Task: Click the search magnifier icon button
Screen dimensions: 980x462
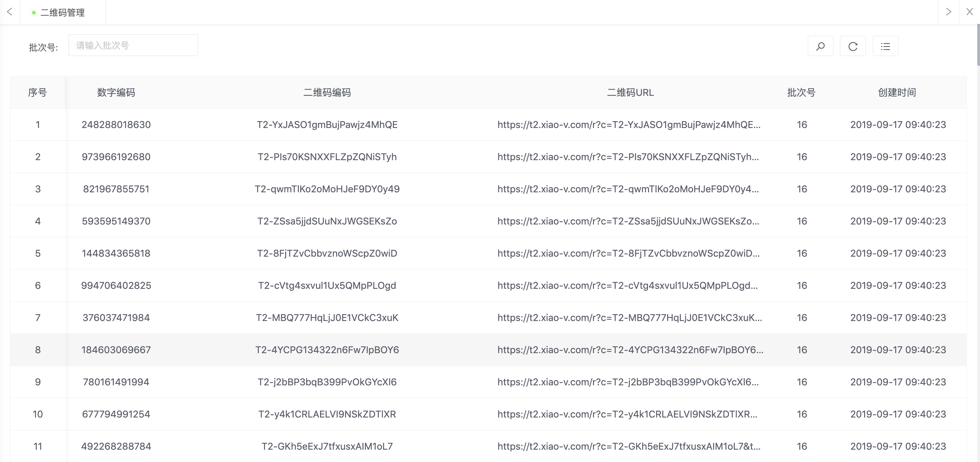Action: (820, 46)
